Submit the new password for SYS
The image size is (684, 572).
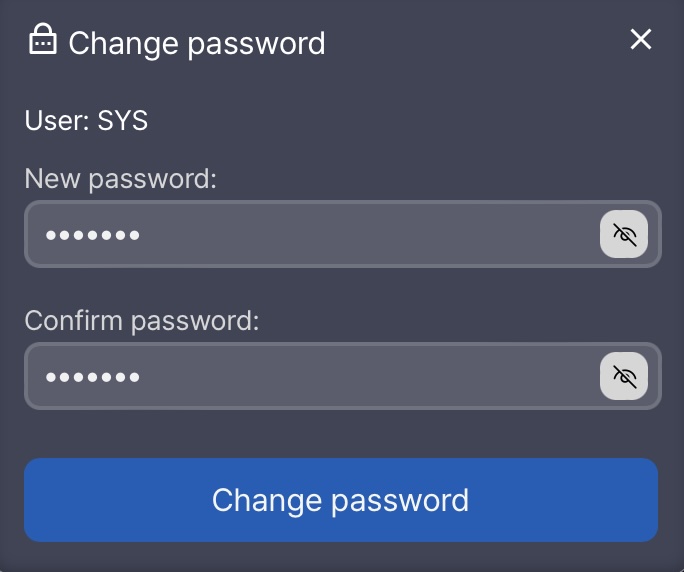tap(341, 500)
